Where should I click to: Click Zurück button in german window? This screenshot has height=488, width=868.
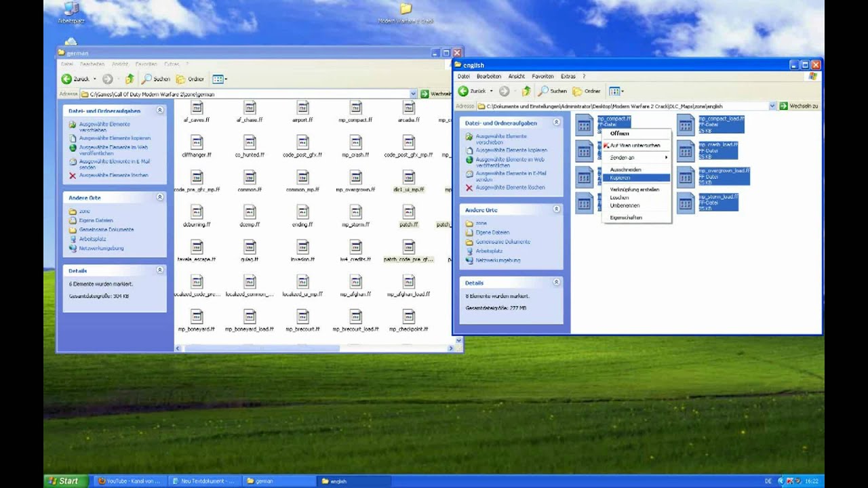[x=76, y=79]
